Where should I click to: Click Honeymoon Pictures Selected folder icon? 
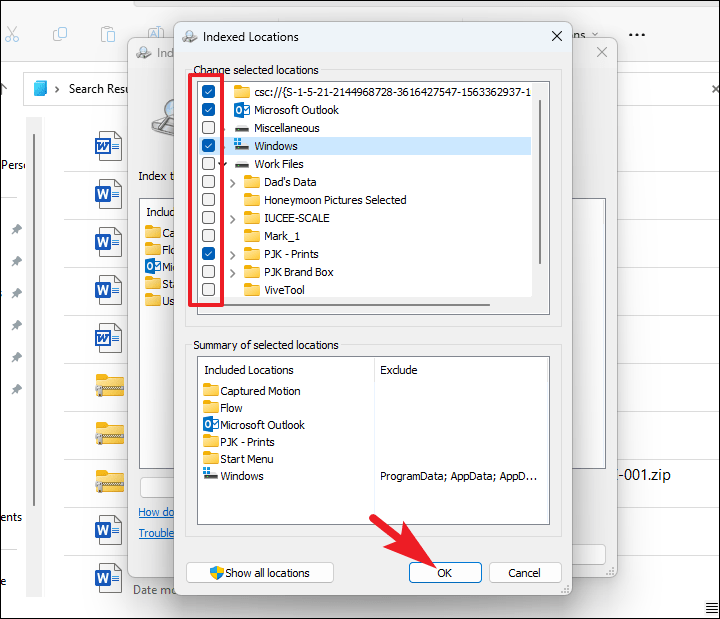252,200
